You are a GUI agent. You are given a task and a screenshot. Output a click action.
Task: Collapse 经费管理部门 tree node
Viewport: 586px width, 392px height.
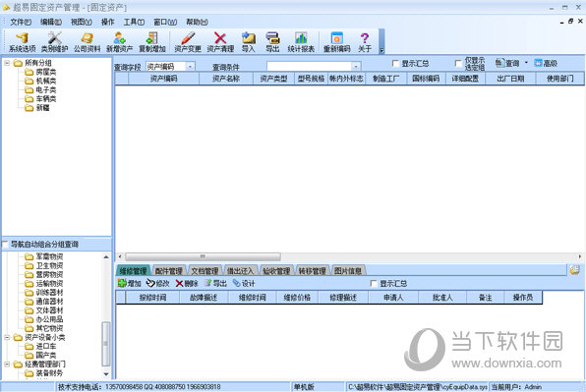click(7, 364)
